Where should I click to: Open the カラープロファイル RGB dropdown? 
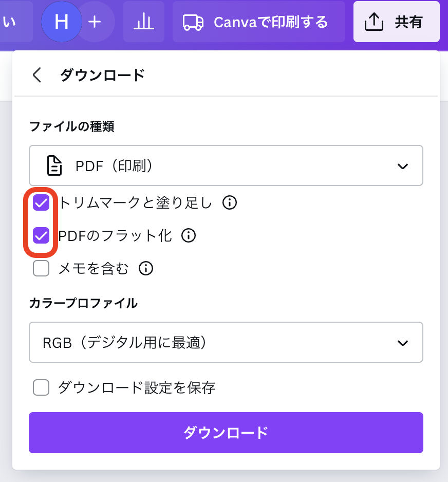226,342
